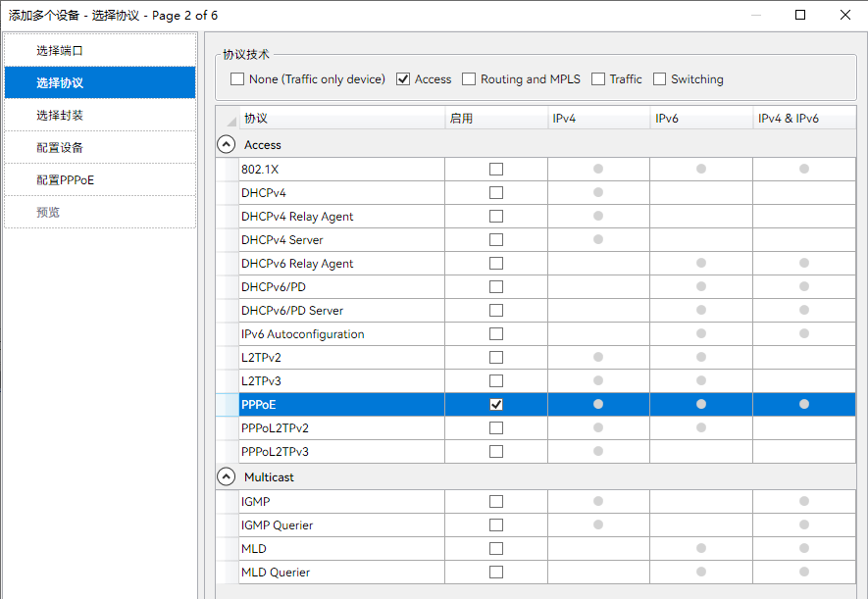868x599 pixels.
Task: Uncheck the Access technology checkbox
Action: 403,79
